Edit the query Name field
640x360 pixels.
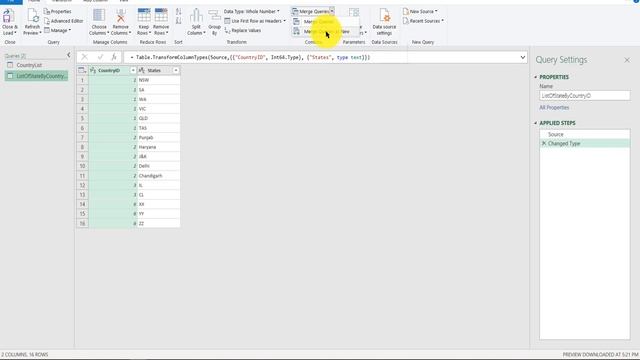click(584, 96)
